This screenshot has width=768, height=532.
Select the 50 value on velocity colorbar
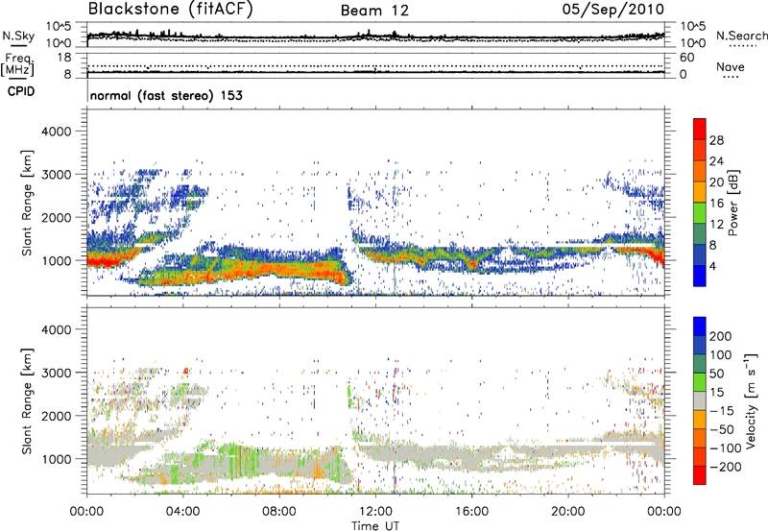pos(716,374)
